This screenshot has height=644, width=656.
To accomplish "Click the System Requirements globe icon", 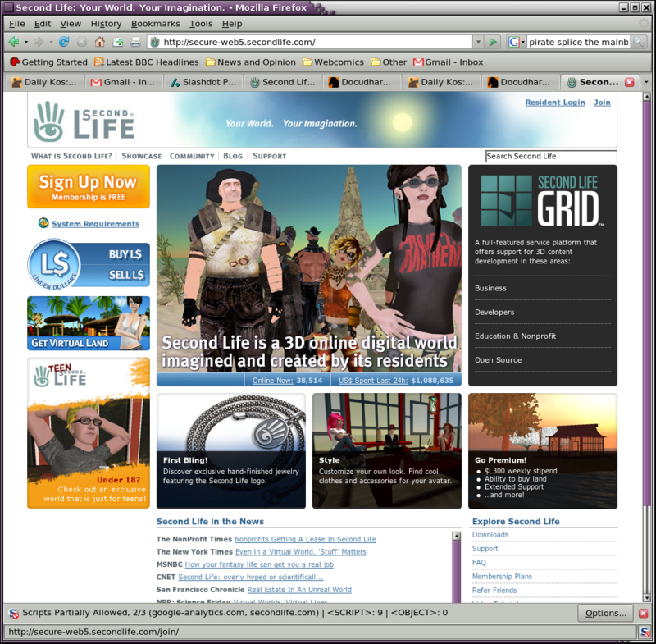I will point(43,223).
